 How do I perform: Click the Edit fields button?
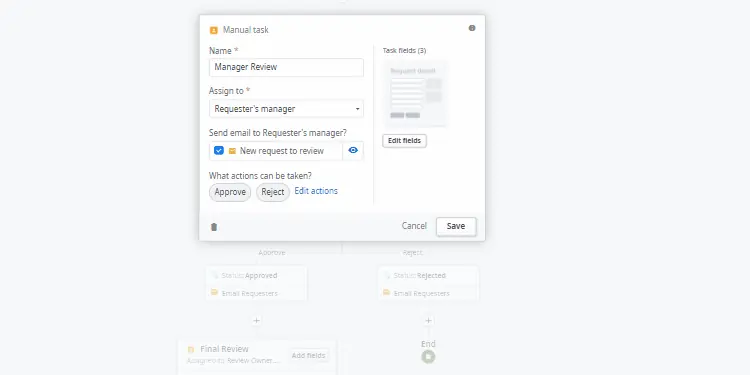click(404, 141)
